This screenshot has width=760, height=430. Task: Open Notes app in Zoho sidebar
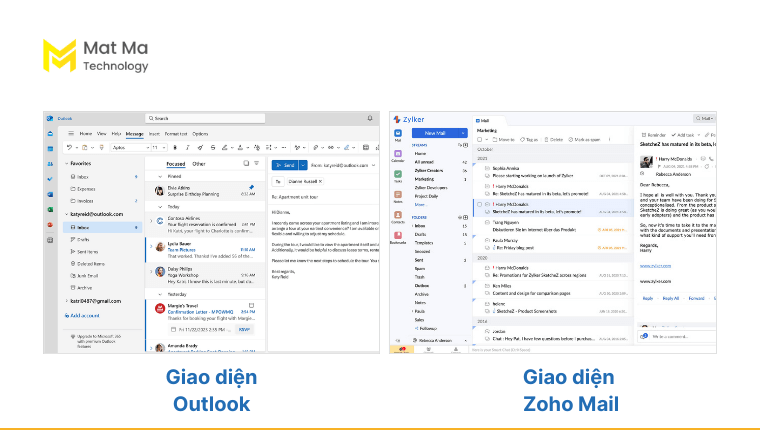point(397,196)
